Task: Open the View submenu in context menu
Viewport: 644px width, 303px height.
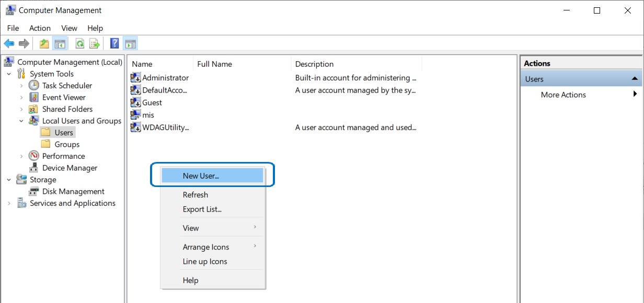Action: click(x=191, y=228)
